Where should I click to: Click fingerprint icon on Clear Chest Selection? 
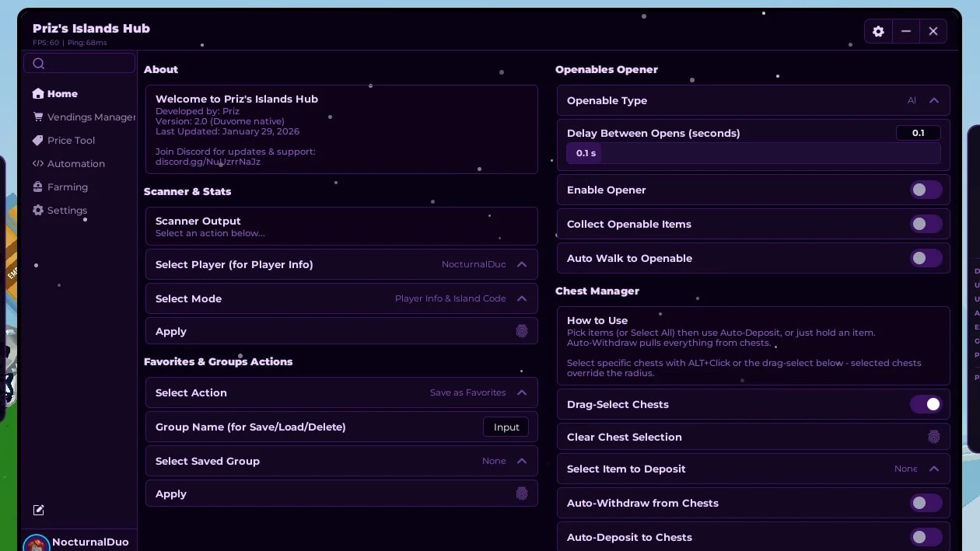pyautogui.click(x=933, y=437)
